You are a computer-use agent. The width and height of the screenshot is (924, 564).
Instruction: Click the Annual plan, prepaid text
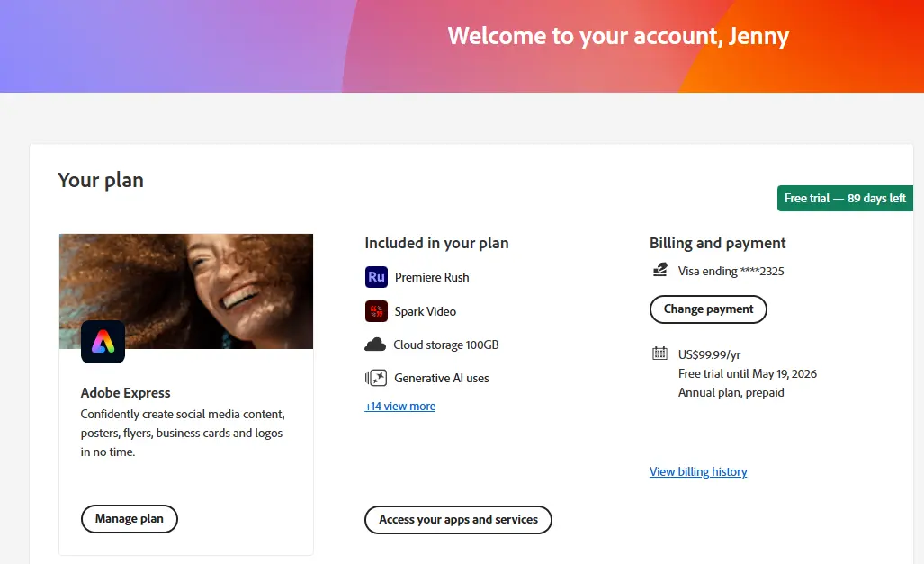click(x=731, y=392)
